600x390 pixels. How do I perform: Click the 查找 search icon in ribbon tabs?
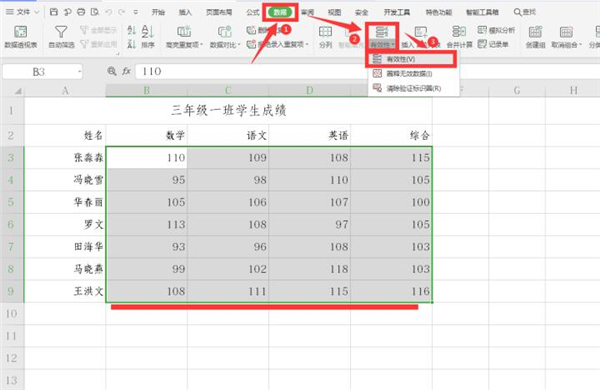(x=525, y=12)
